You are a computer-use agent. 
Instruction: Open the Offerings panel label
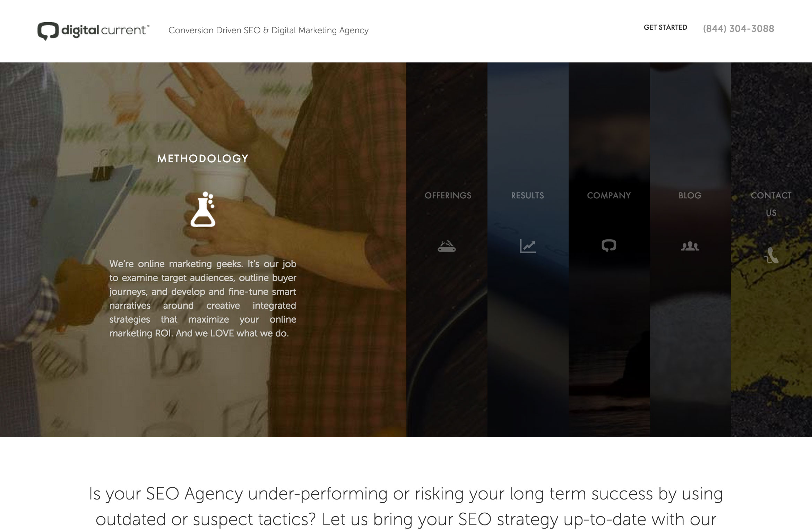coord(448,196)
